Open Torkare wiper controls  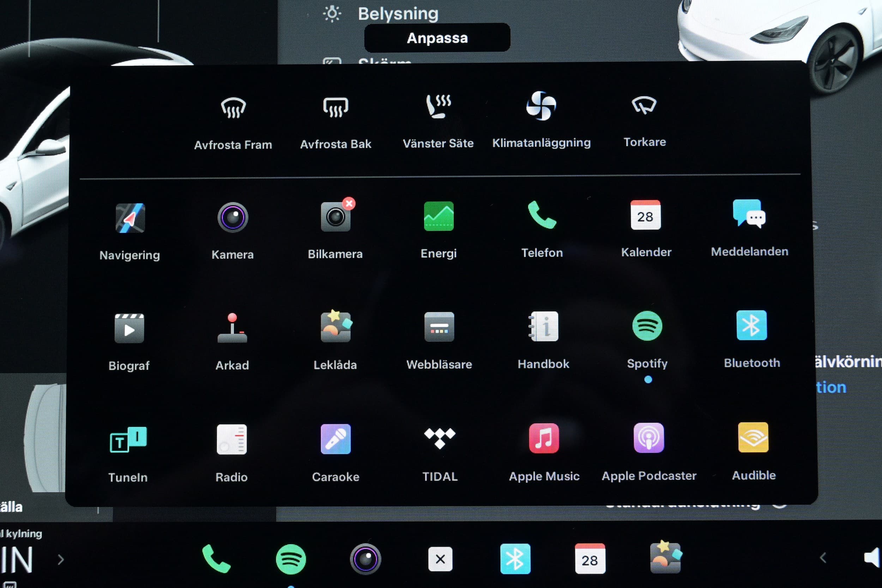644,105
